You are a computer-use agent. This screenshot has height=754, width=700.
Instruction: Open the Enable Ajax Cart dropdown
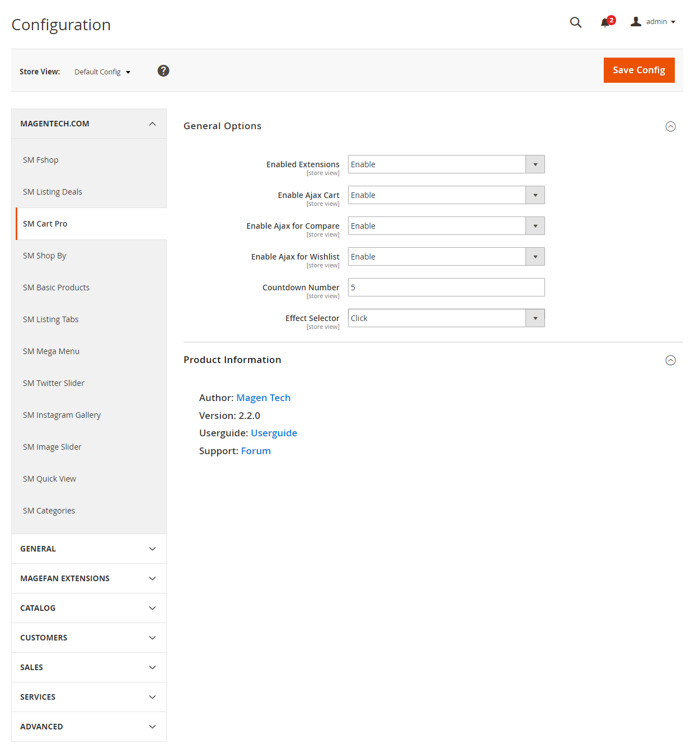coord(447,195)
